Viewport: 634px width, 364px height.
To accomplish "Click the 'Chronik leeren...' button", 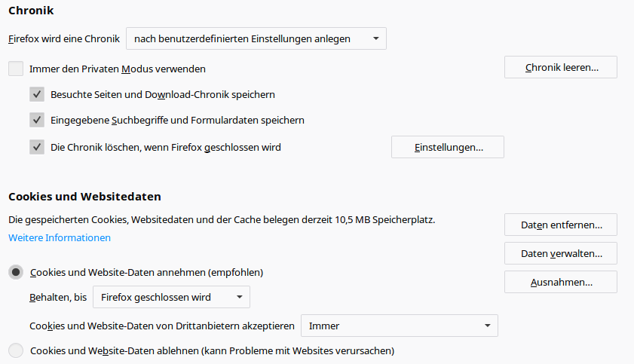I will coord(560,68).
